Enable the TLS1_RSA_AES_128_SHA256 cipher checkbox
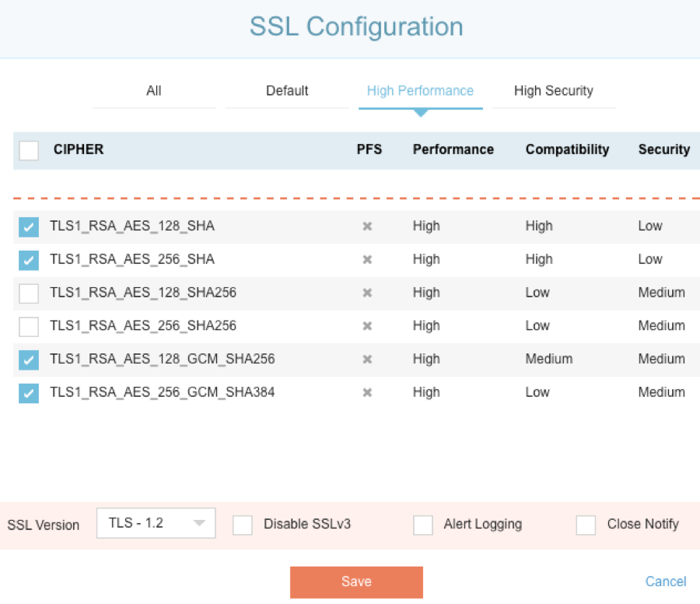The image size is (700, 604). 29,293
